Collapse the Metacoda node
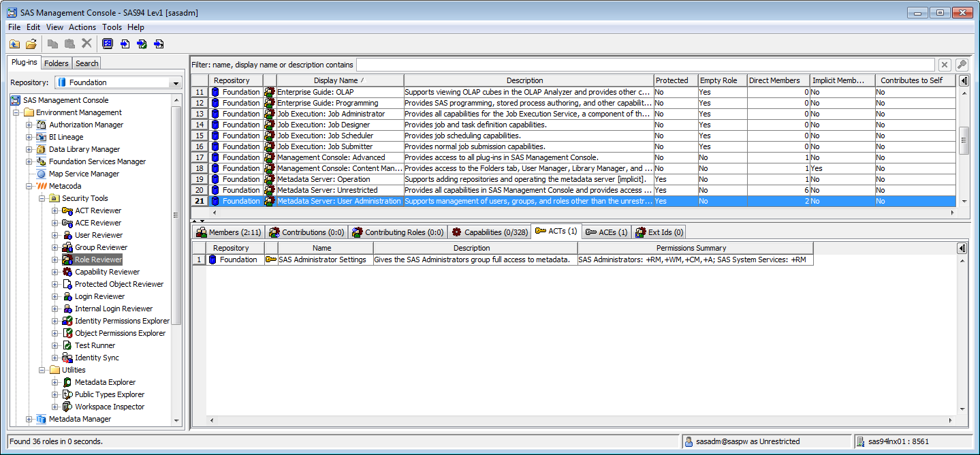Screen dimensions: 980x455 point(29,186)
